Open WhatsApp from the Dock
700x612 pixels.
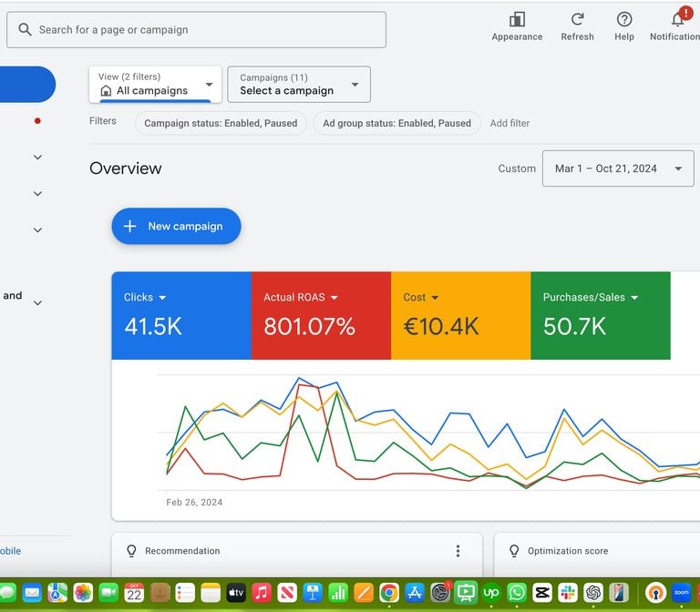(517, 593)
